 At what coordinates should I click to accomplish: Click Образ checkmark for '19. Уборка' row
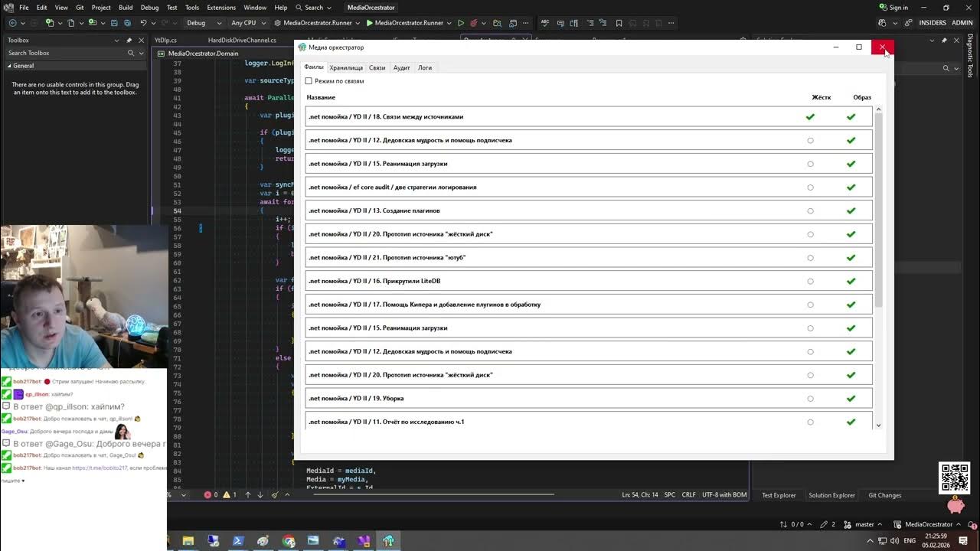(x=851, y=399)
